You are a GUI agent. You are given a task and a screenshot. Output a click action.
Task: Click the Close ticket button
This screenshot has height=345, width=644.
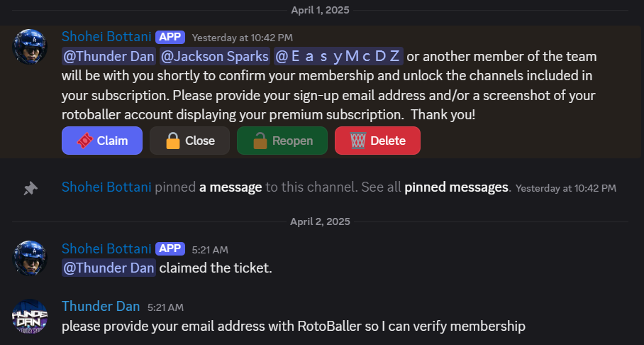(189, 141)
